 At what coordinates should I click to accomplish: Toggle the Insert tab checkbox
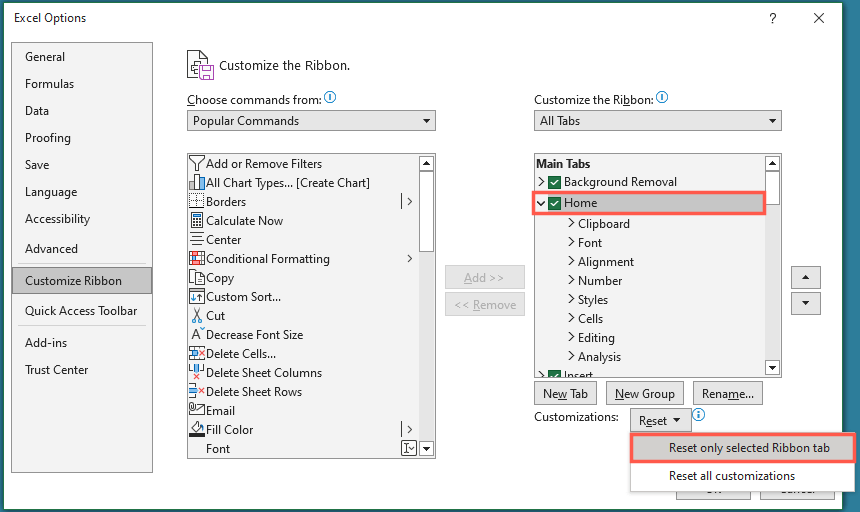pyautogui.click(x=555, y=376)
